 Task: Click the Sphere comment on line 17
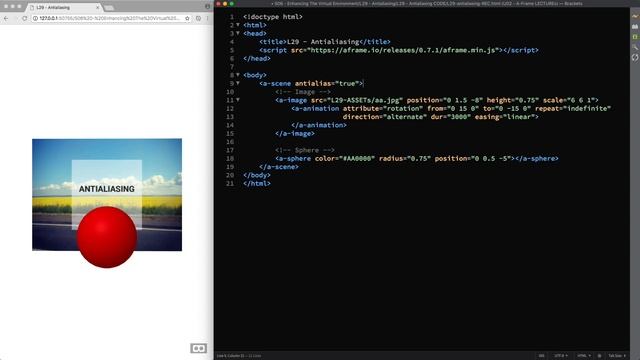304,150
